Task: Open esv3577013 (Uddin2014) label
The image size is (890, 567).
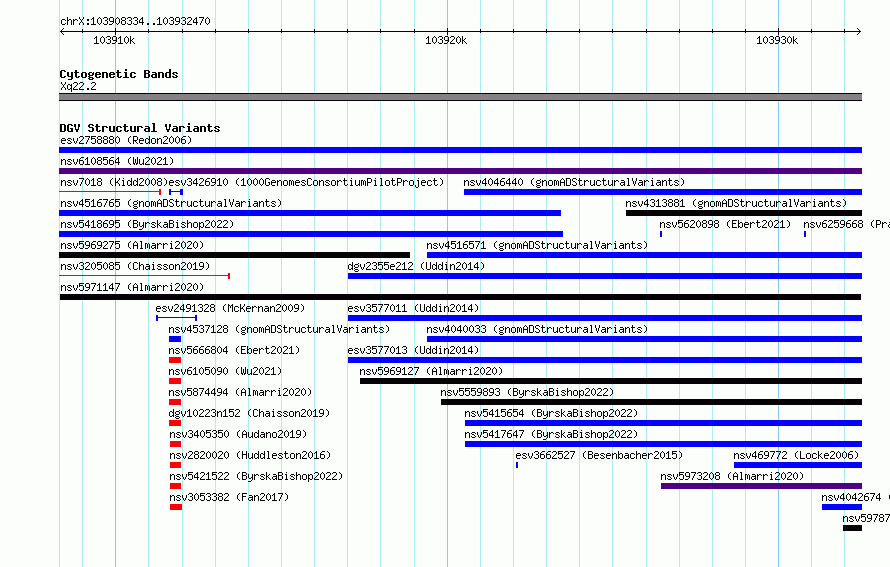Action: point(413,350)
